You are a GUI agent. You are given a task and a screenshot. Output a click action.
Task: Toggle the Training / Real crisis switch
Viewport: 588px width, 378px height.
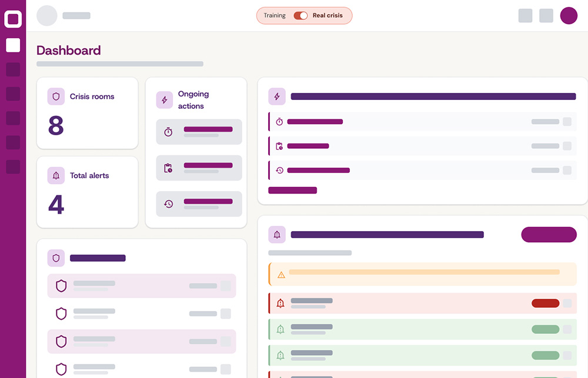pyautogui.click(x=300, y=16)
